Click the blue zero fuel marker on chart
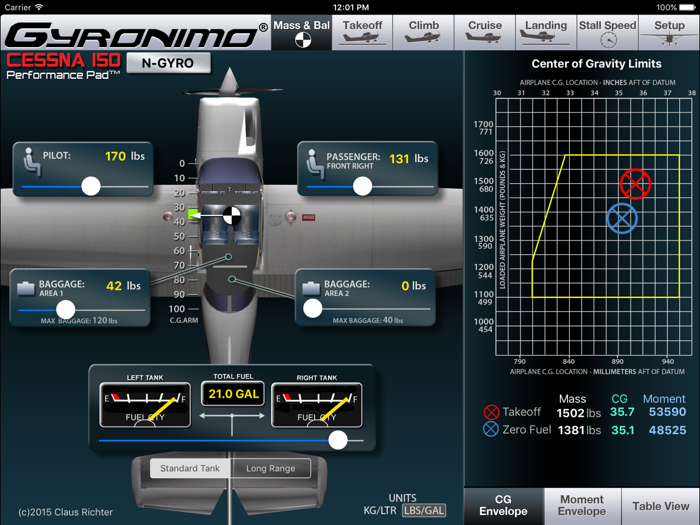This screenshot has height=525, width=700. click(622, 218)
